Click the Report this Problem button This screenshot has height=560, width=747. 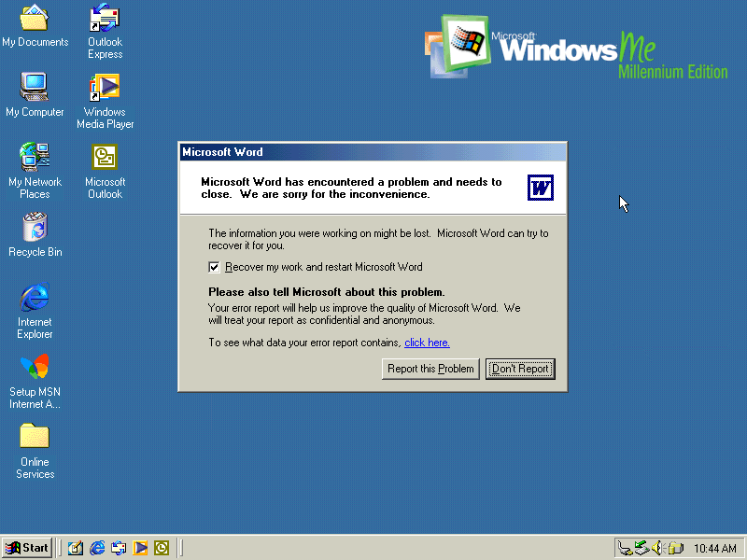click(x=430, y=369)
